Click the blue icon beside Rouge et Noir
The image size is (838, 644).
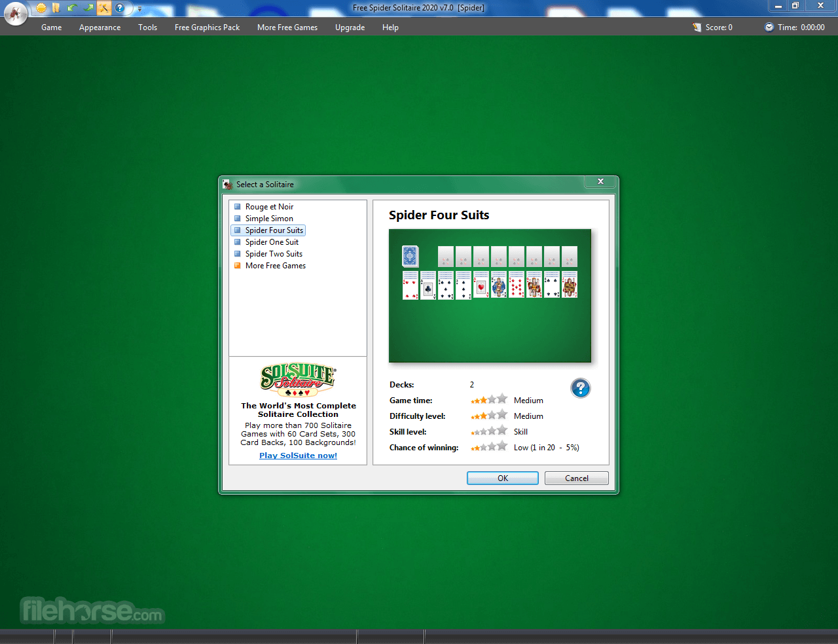(238, 207)
